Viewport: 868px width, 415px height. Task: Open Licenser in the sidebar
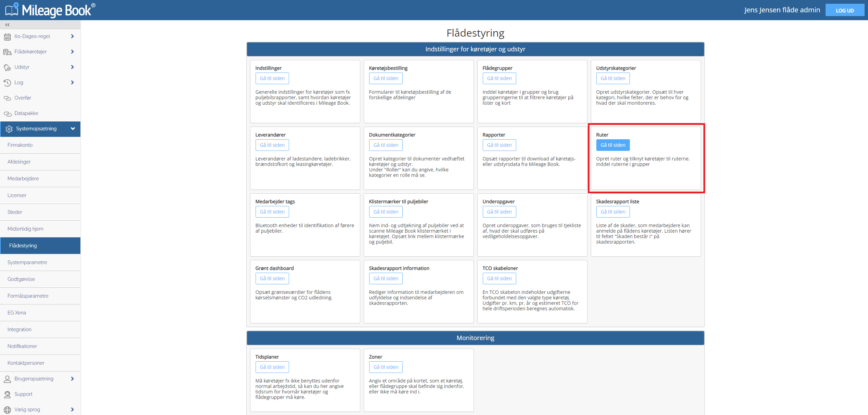[x=40, y=195]
